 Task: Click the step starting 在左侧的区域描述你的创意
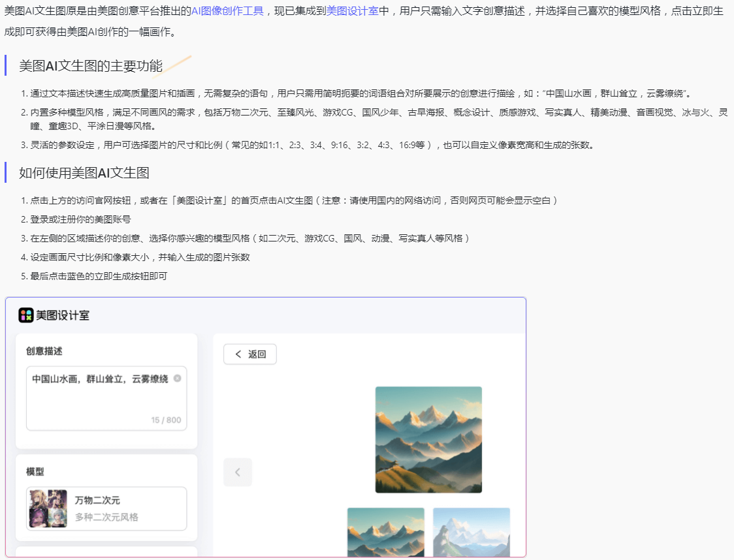point(250,239)
